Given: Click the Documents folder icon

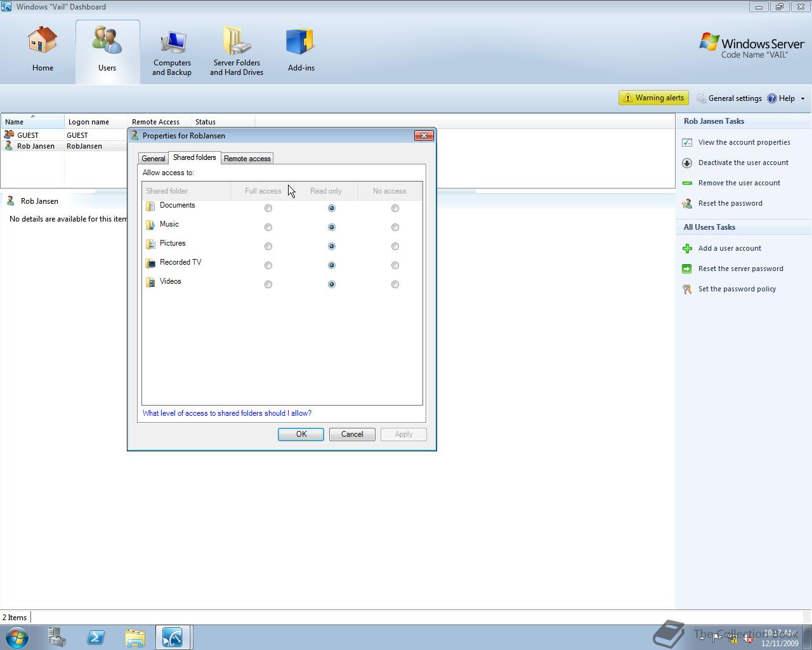Looking at the screenshot, I should pyautogui.click(x=150, y=206).
